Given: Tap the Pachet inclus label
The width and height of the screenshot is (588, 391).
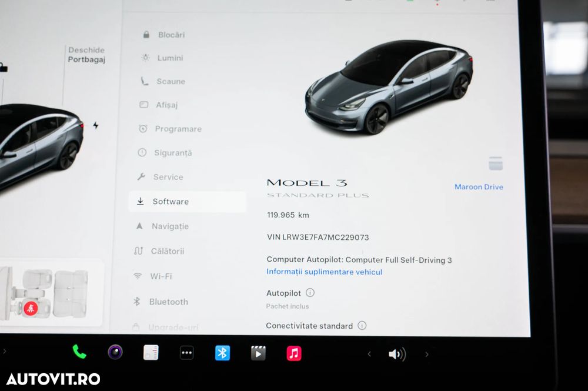Looking at the screenshot, I should coord(288,306).
